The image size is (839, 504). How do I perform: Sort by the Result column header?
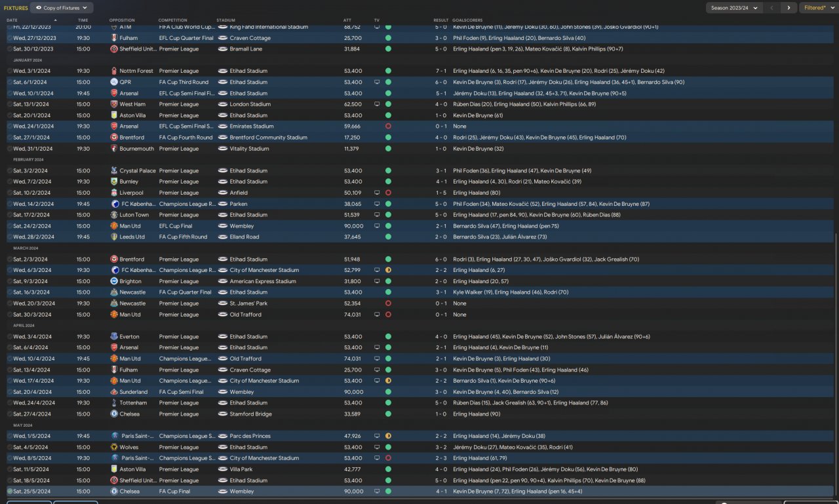tap(440, 20)
